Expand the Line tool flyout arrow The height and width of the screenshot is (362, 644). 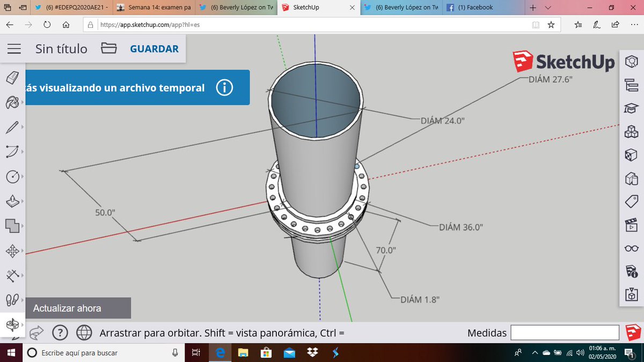[x=23, y=127]
